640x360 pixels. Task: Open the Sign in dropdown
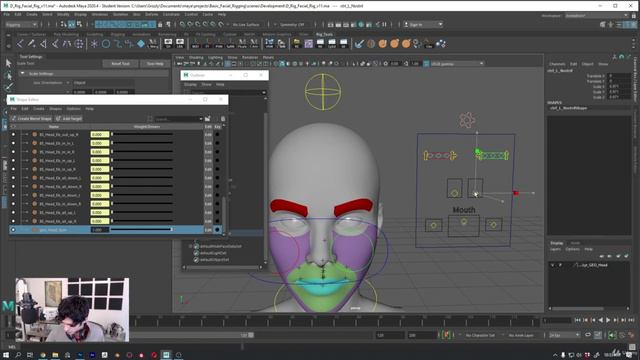tap(423, 24)
